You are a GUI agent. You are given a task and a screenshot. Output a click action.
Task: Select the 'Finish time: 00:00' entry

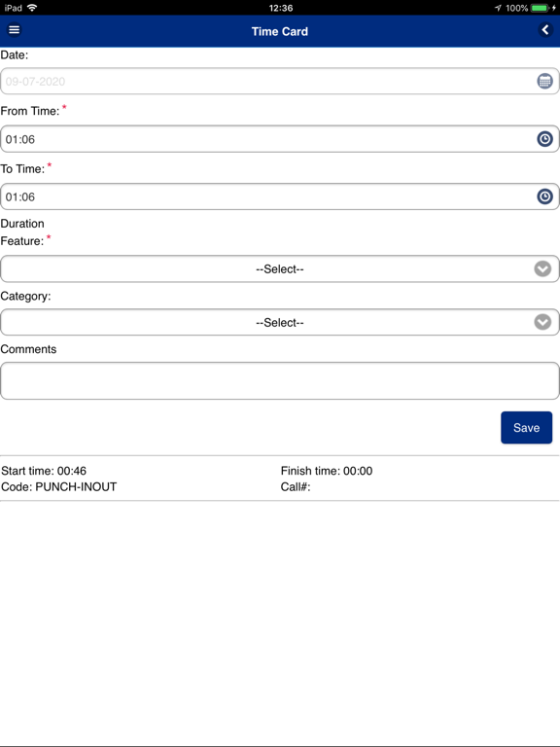(x=327, y=471)
